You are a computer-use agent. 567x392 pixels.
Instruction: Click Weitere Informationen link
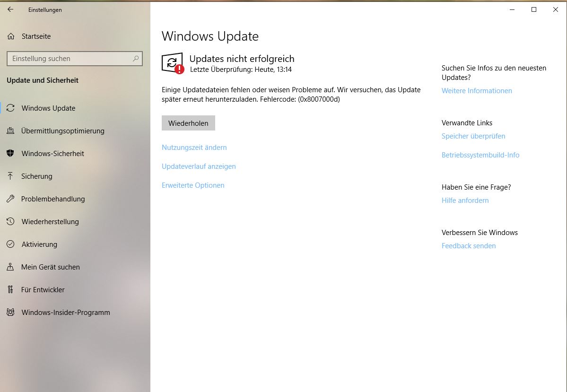477,91
